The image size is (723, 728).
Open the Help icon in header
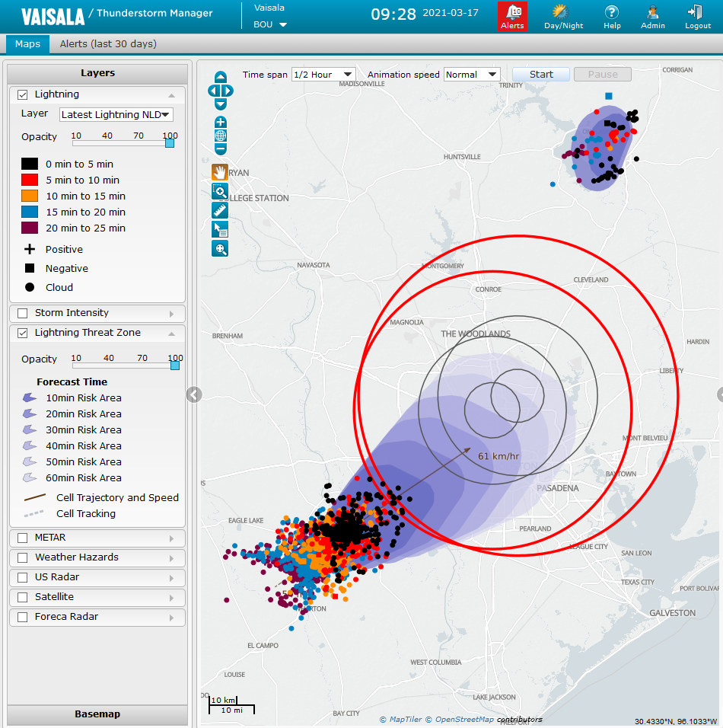coord(612,16)
